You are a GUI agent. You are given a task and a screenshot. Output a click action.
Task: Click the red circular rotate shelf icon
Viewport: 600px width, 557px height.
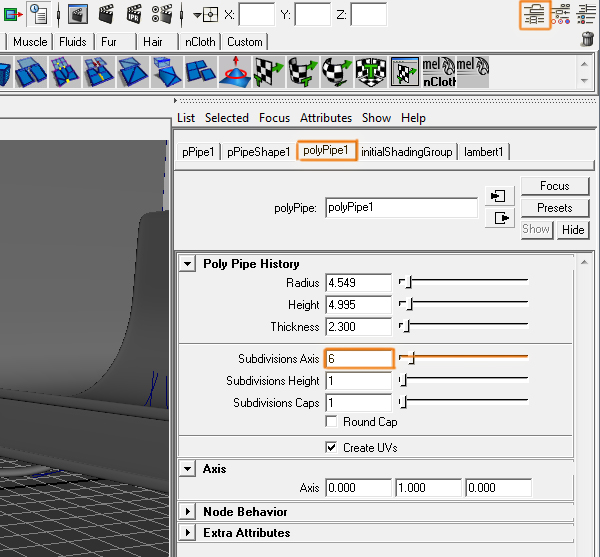[237, 72]
